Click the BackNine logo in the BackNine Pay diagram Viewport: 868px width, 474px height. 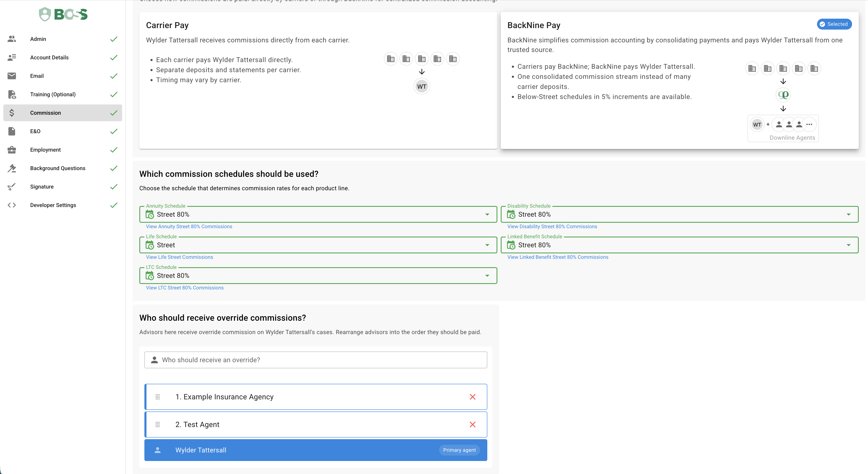[783, 95]
